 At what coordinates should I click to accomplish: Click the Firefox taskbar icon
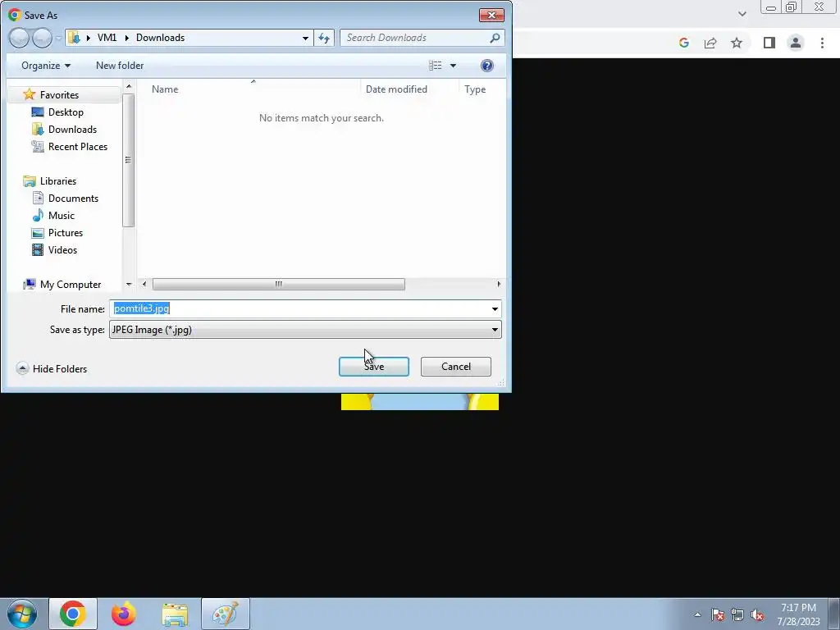[x=123, y=614]
